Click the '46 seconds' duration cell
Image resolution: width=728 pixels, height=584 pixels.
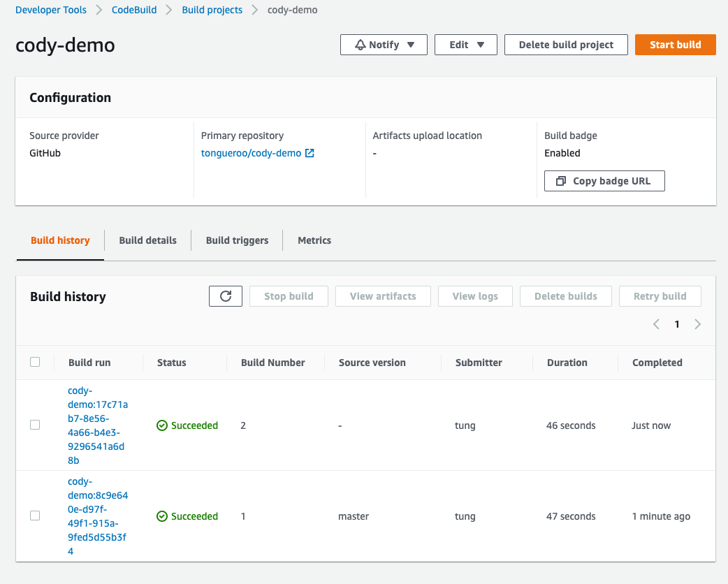pos(571,425)
